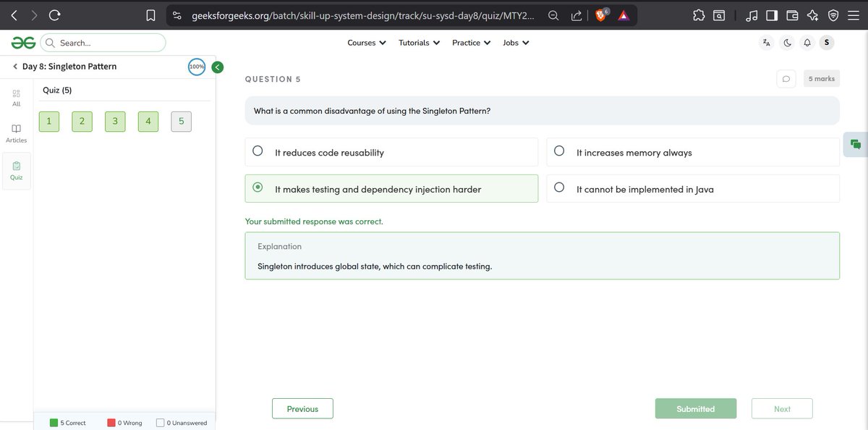Go back via Day 8: Singleton Pattern chevron
The image size is (868, 430).
click(15, 67)
